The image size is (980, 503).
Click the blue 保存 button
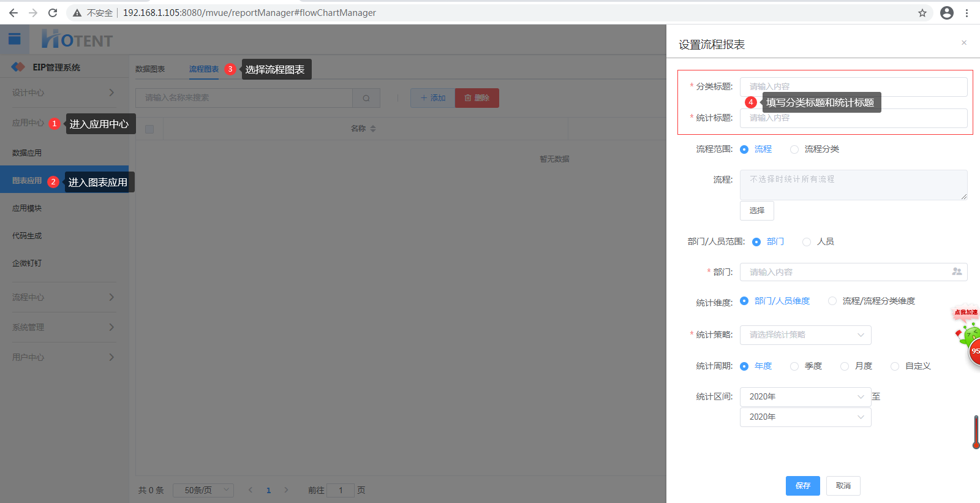point(802,485)
